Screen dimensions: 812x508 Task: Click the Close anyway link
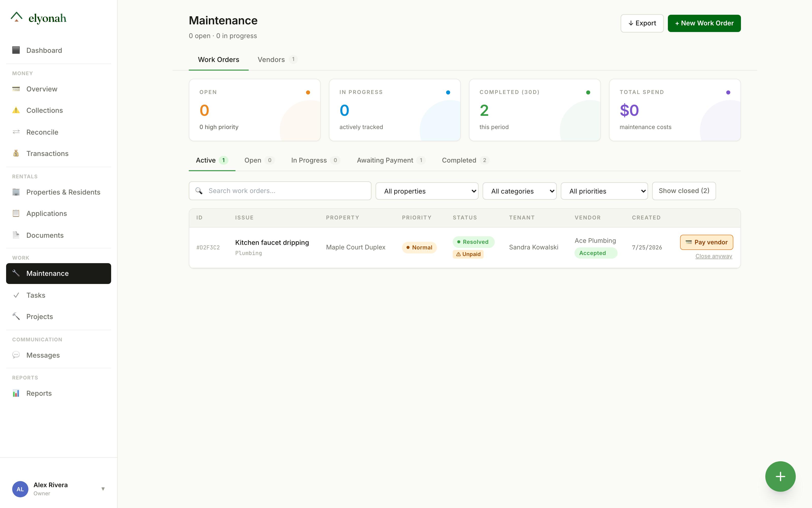[714, 256]
